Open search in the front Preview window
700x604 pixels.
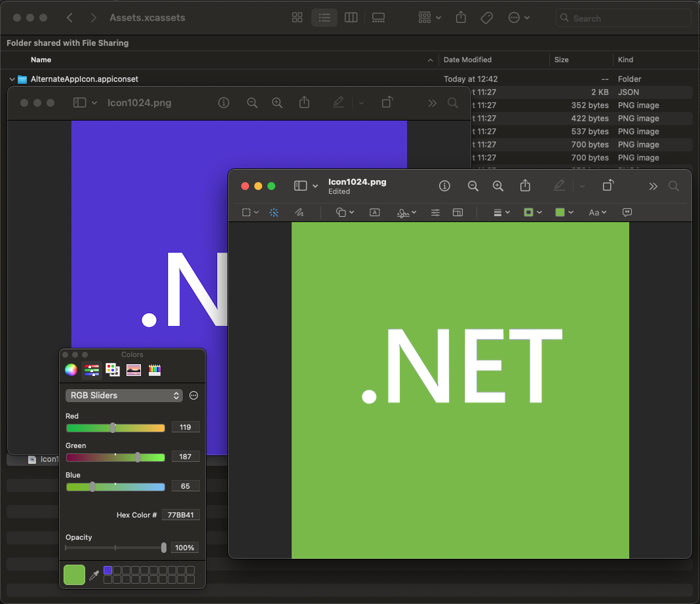(674, 186)
